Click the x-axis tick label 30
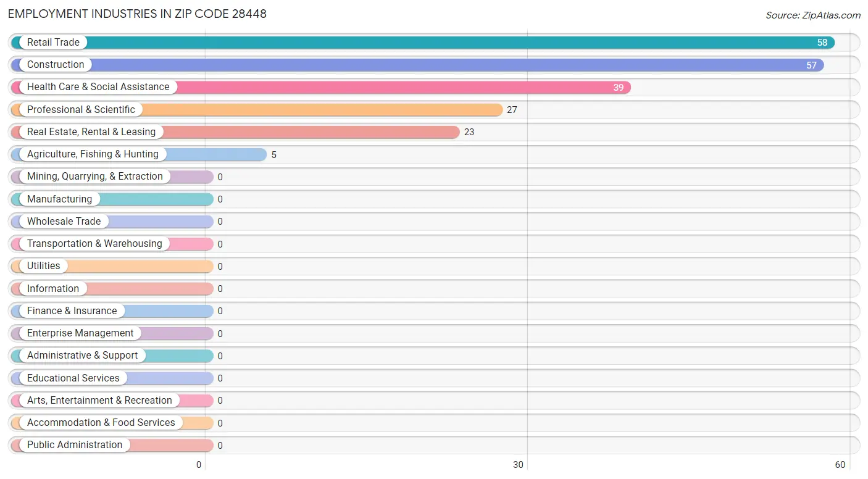The height and width of the screenshot is (479, 868). coord(519,465)
